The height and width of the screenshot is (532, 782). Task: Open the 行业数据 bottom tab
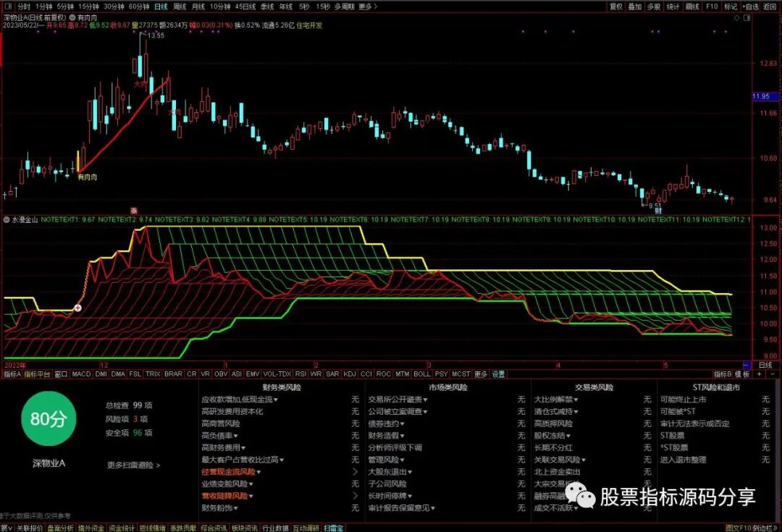(x=275, y=528)
